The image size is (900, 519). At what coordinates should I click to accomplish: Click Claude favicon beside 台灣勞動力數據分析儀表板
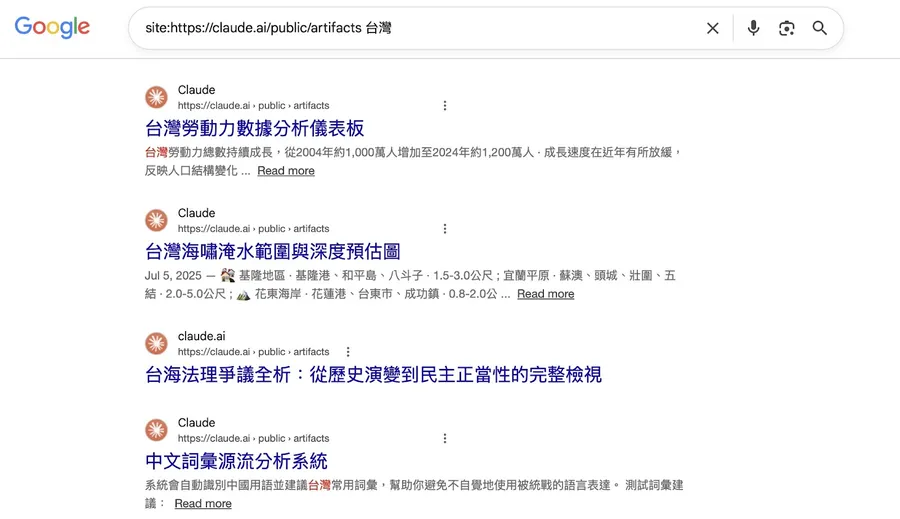[156, 97]
